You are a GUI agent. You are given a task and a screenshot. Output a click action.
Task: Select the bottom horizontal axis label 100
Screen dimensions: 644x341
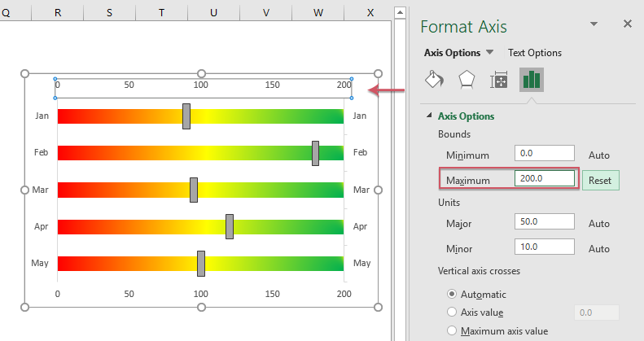click(x=201, y=294)
